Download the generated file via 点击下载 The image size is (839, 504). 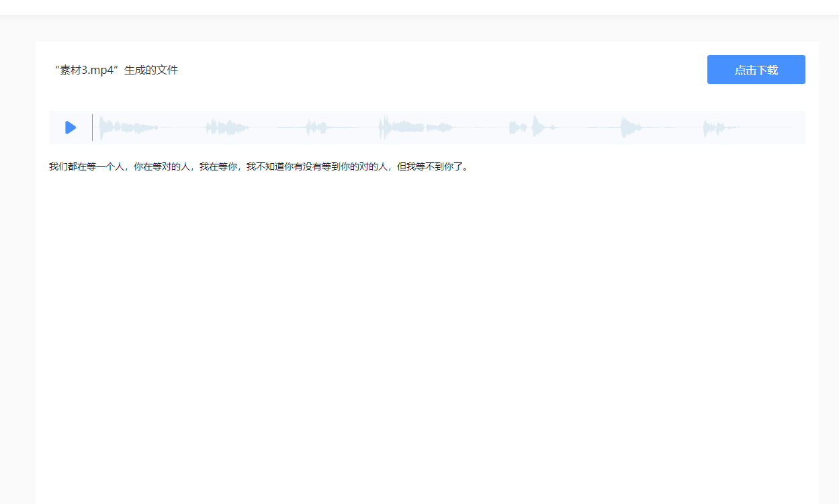756,69
